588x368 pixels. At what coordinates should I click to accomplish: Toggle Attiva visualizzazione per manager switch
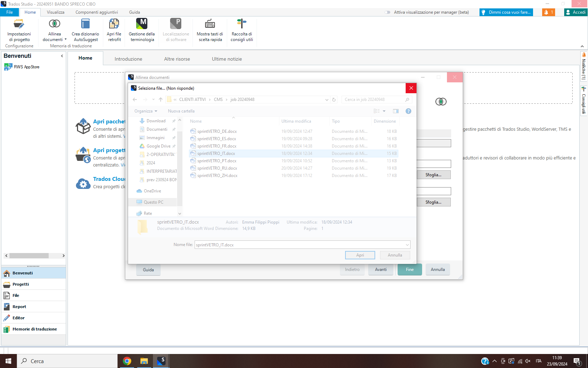click(x=387, y=12)
